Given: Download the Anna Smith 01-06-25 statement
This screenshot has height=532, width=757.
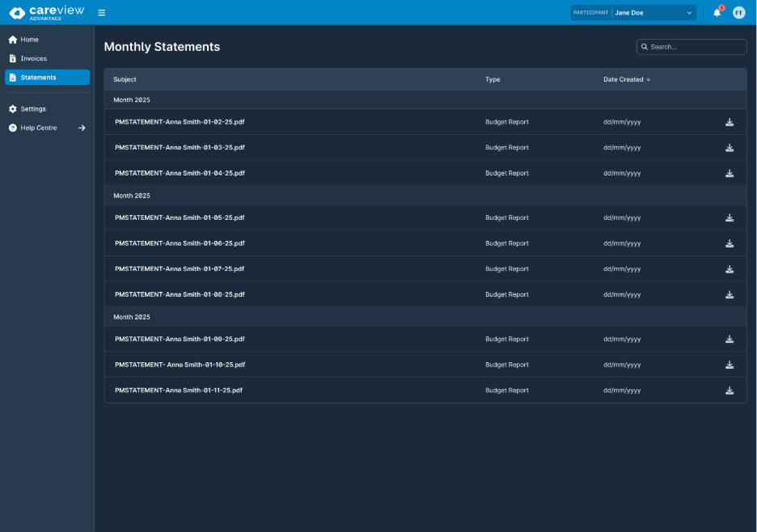Looking at the screenshot, I should click(x=730, y=243).
